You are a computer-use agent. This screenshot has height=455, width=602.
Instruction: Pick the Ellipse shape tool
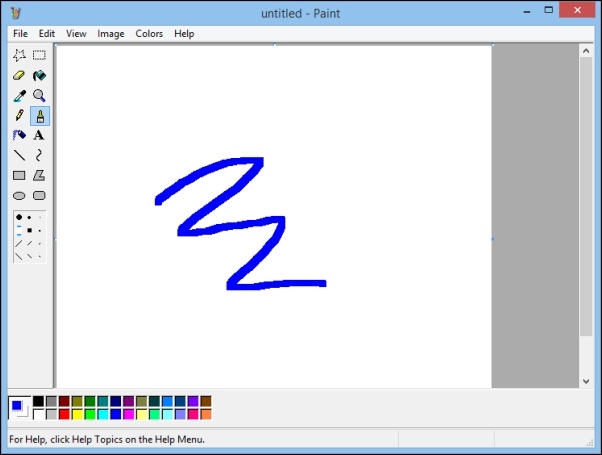point(19,196)
